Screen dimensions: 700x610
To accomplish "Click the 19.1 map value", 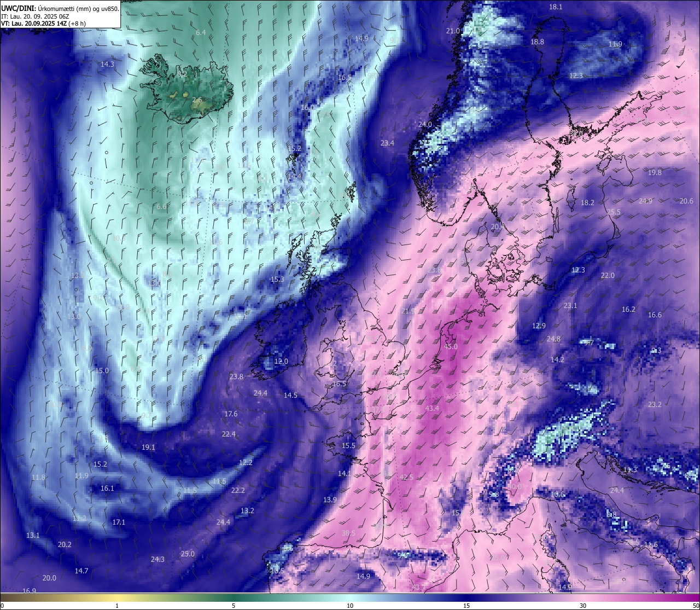I will point(148,447).
